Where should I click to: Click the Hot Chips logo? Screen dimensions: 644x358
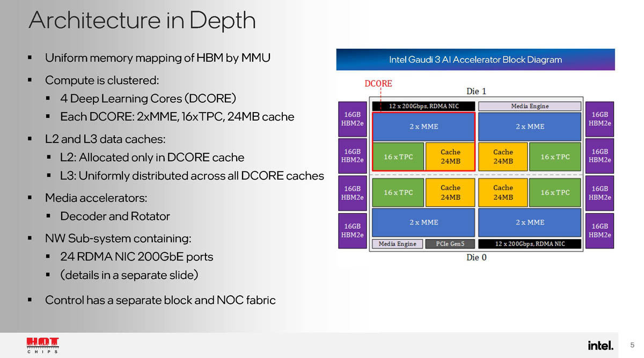coord(43,346)
